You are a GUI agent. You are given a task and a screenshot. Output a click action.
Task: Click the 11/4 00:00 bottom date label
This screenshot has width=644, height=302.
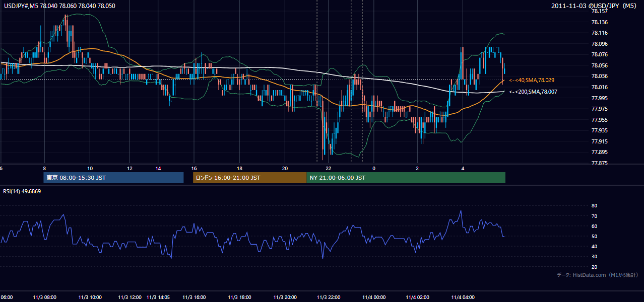pos(374,297)
